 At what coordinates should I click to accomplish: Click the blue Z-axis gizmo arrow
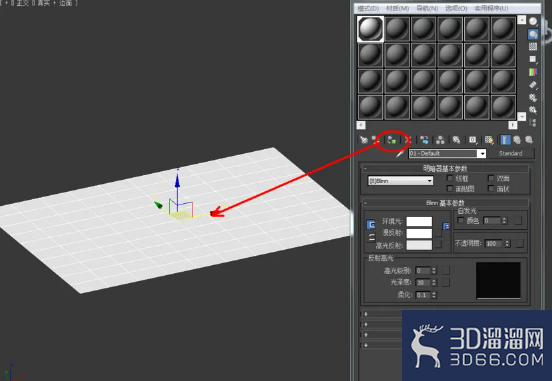coord(177,181)
